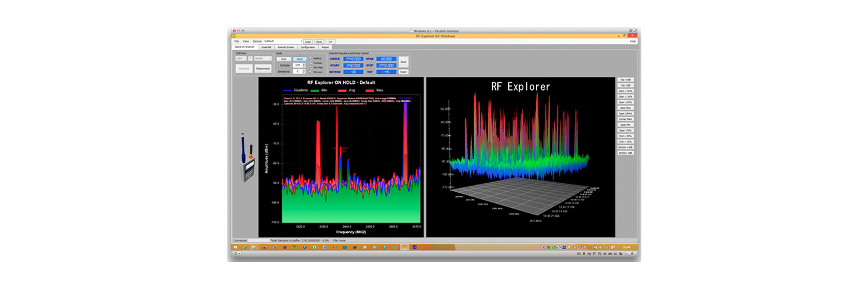This screenshot has height=289, width=868.
Task: Click the Send button
Action: 403,62
